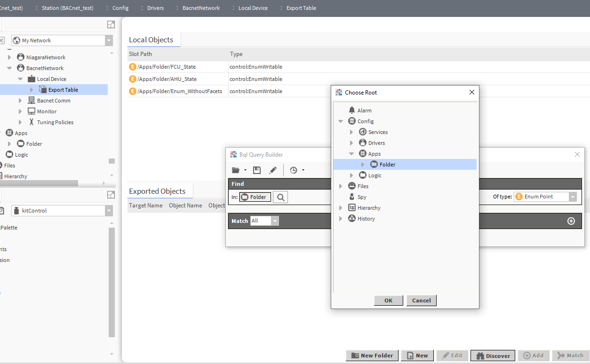Screen dimensions: 590x364
Task: Edit the query using the pencil icon
Action: coord(273,170)
